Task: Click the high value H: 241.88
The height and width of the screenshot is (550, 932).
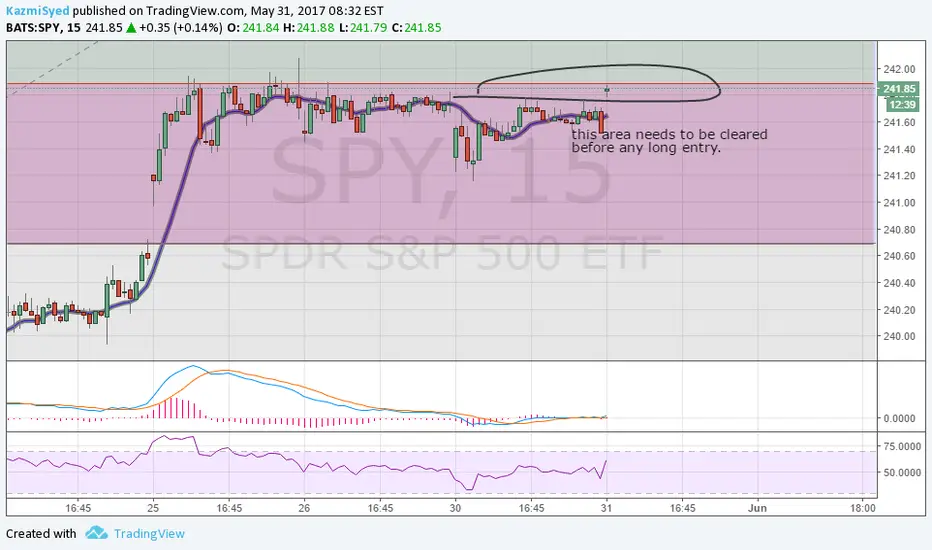Action: 308,27
